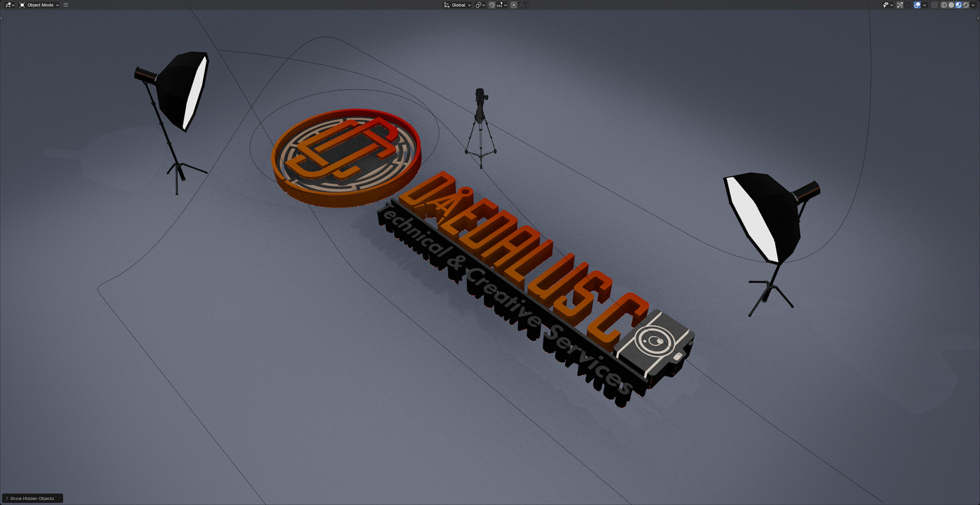
Task: Select the circular maze logo emblem
Action: 347,157
